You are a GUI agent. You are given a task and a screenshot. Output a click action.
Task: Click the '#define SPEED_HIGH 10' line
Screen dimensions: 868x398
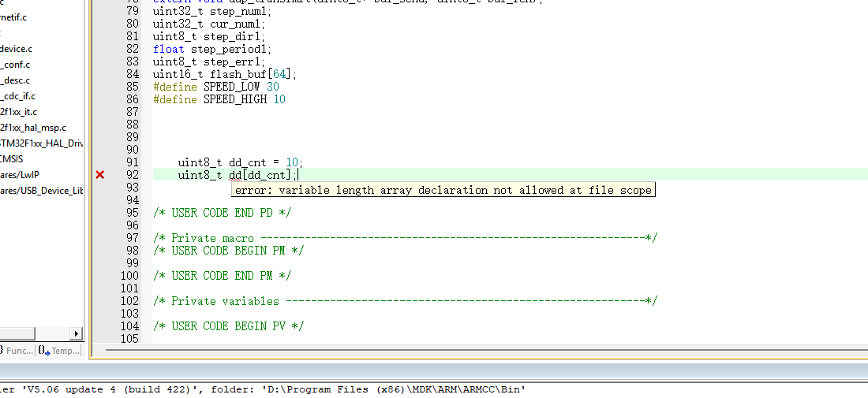click(219, 99)
